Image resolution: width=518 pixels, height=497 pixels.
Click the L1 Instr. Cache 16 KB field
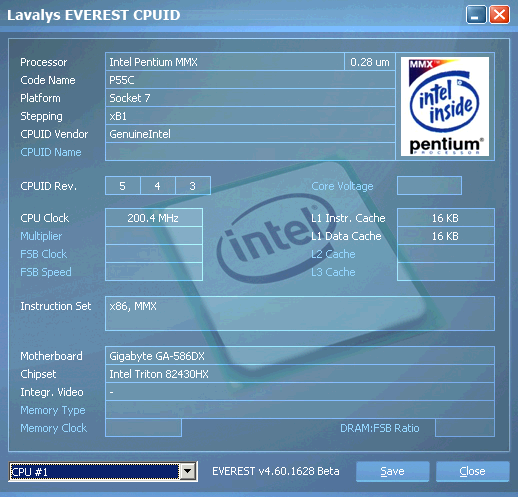point(446,218)
